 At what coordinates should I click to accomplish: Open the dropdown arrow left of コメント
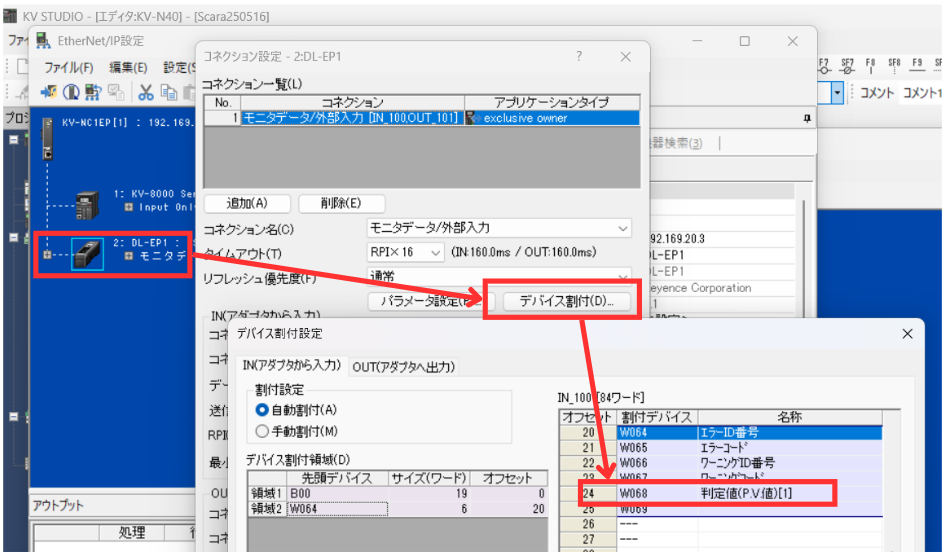pyautogui.click(x=837, y=93)
